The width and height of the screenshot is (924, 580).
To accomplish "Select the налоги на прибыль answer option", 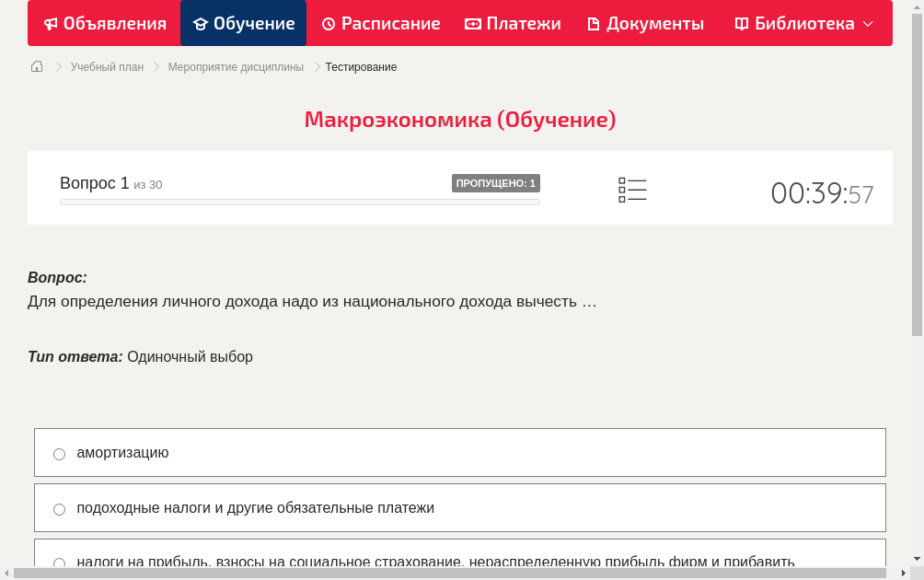I will (59, 563).
